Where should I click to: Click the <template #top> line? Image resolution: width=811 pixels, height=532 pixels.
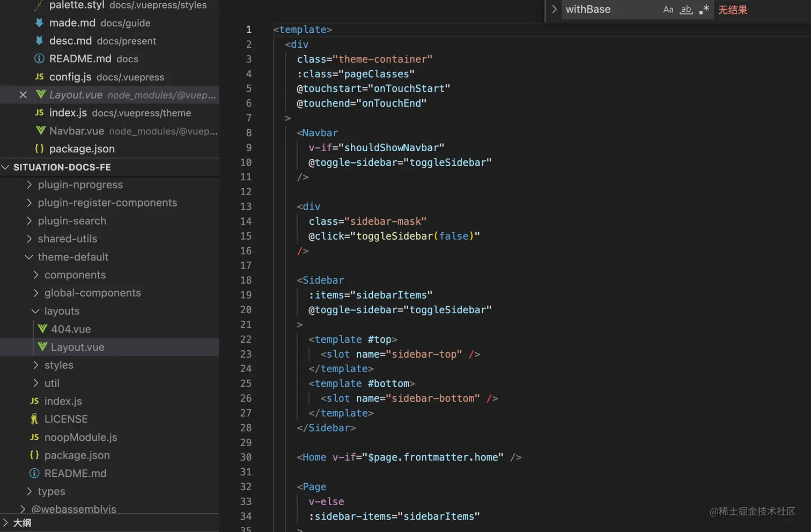pos(353,339)
